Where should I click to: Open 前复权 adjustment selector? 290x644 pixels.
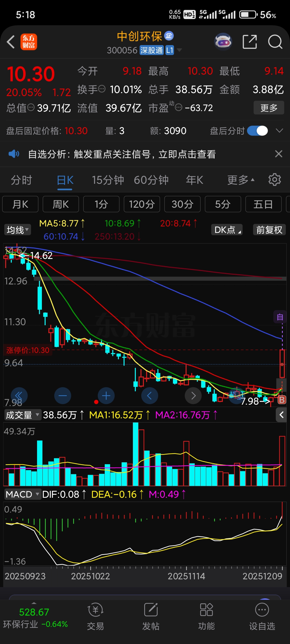[x=269, y=230]
